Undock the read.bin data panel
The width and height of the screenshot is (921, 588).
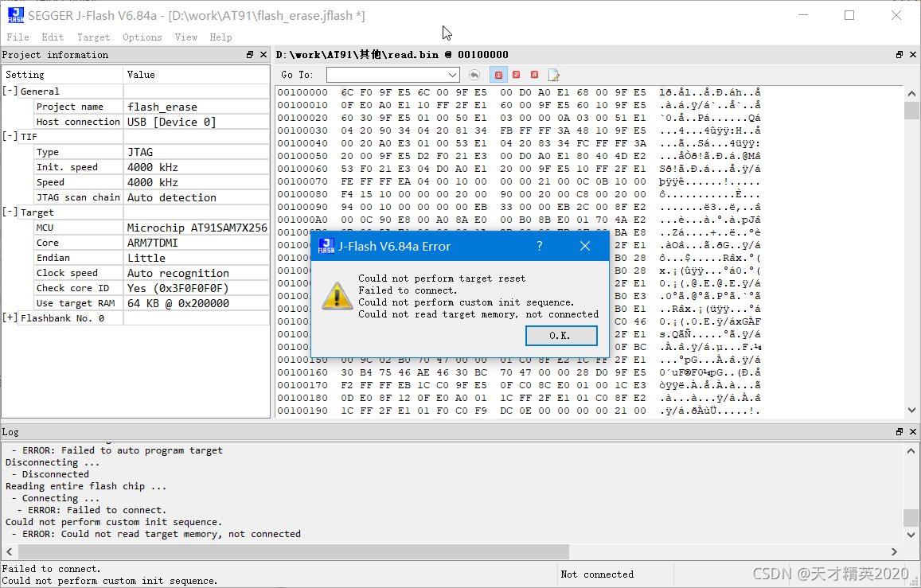point(900,55)
